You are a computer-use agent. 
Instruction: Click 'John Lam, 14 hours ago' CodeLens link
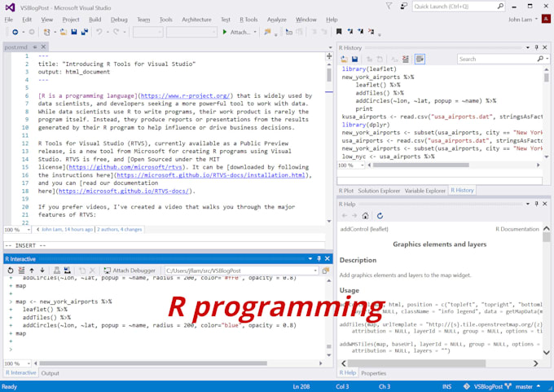coord(67,229)
